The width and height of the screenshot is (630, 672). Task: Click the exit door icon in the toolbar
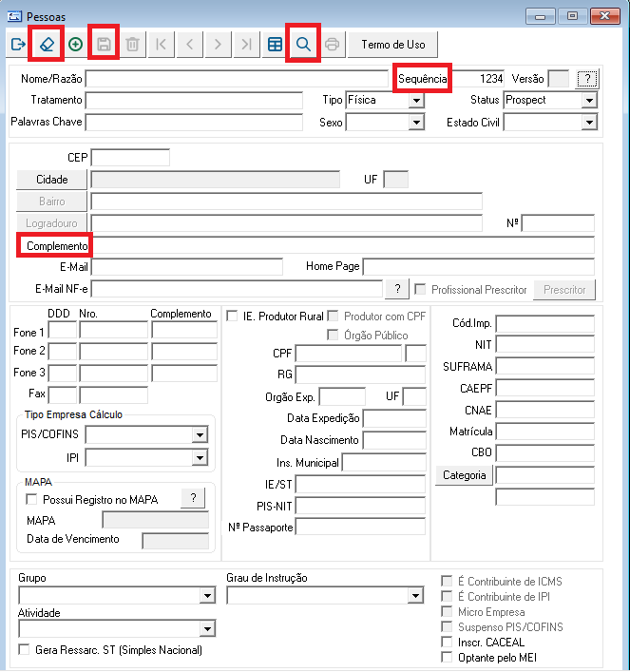18,44
